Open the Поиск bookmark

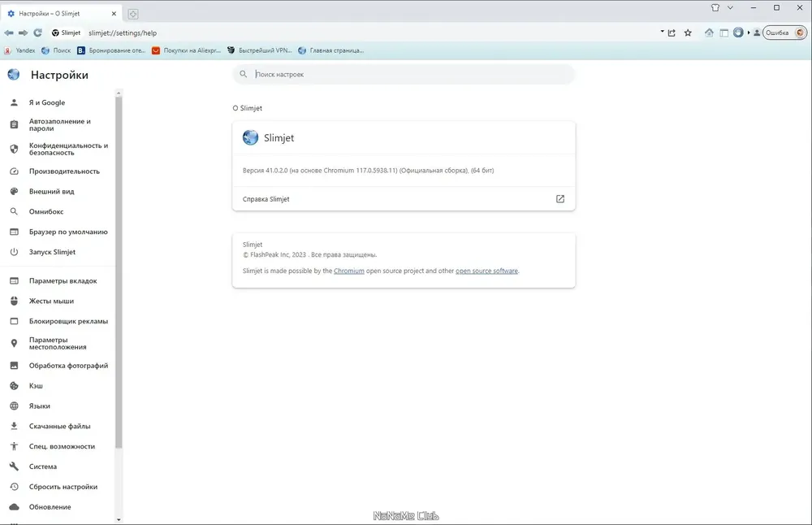point(56,50)
